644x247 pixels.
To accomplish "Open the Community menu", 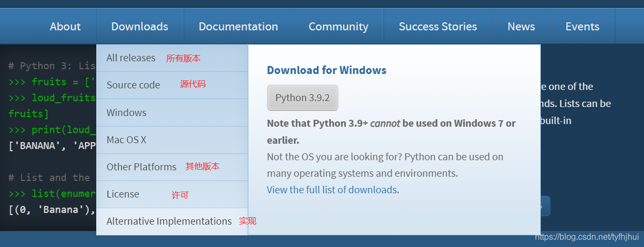I will click(x=338, y=27).
